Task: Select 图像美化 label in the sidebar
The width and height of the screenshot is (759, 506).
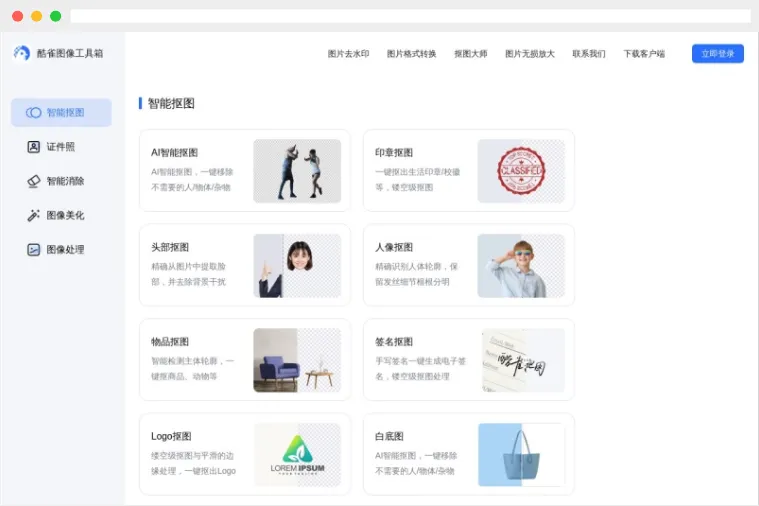Action: (65, 215)
